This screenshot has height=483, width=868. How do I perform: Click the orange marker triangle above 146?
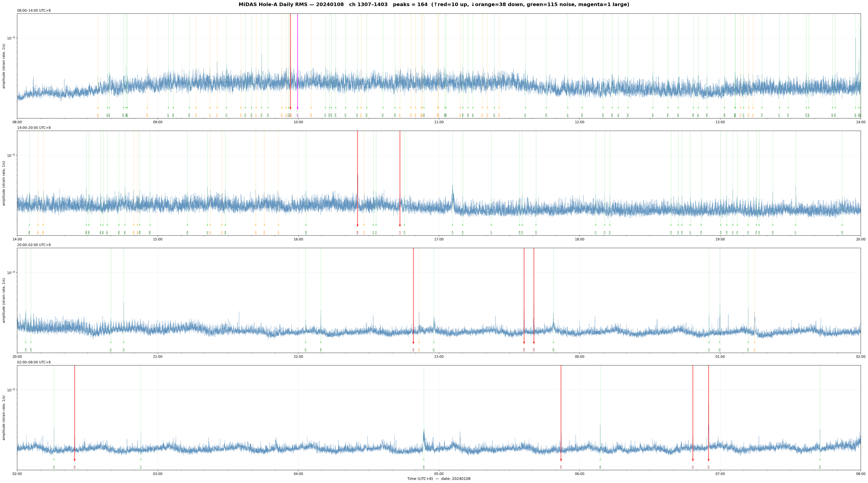(x=419, y=342)
